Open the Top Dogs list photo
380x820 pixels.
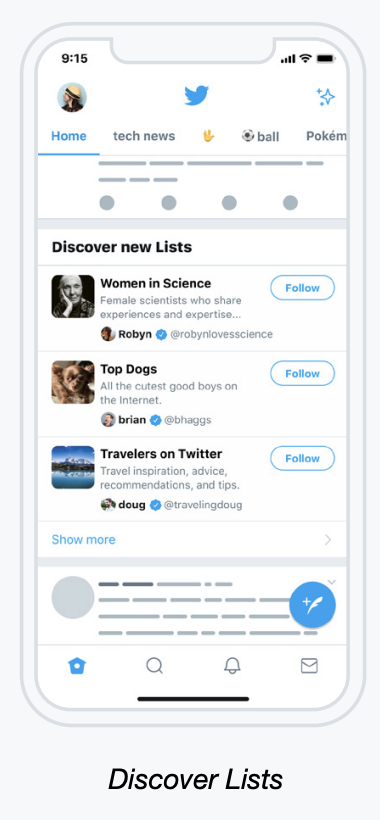[73, 382]
